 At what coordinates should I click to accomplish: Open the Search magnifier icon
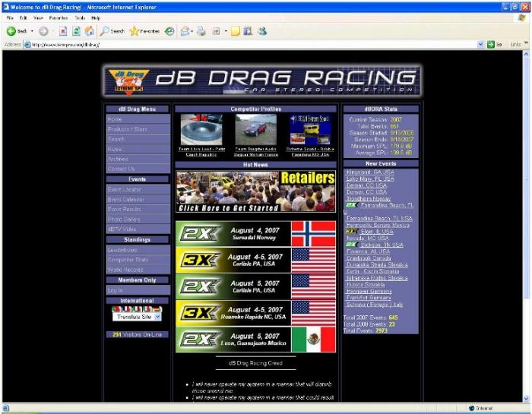coord(104,31)
